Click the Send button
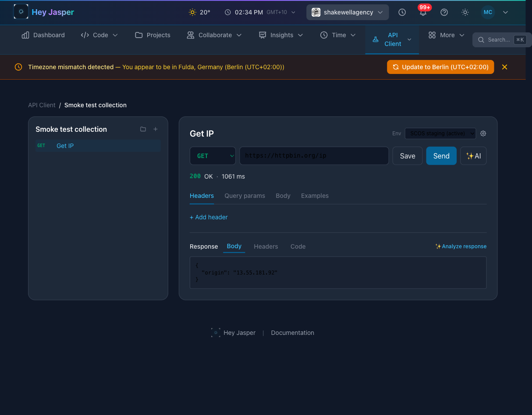 point(441,156)
